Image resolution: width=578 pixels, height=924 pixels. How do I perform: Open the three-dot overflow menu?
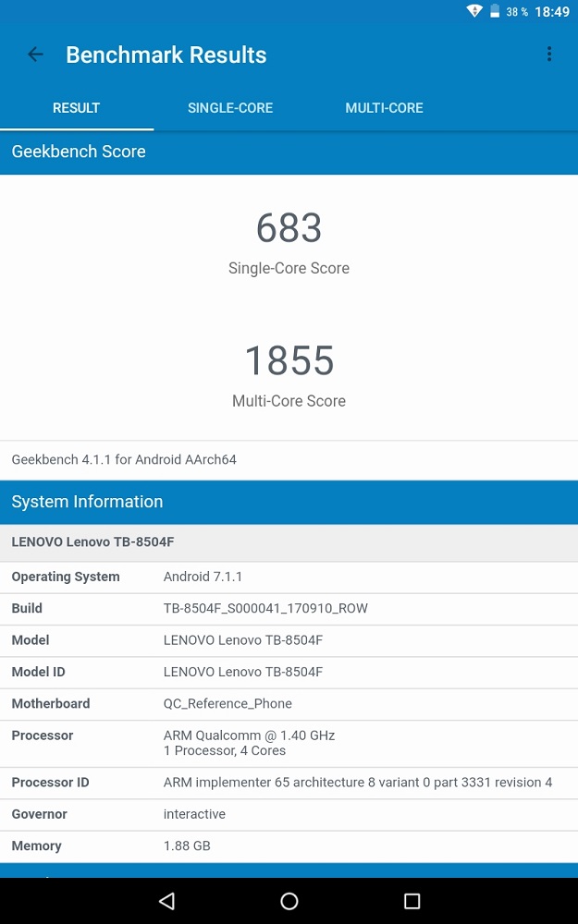point(549,55)
